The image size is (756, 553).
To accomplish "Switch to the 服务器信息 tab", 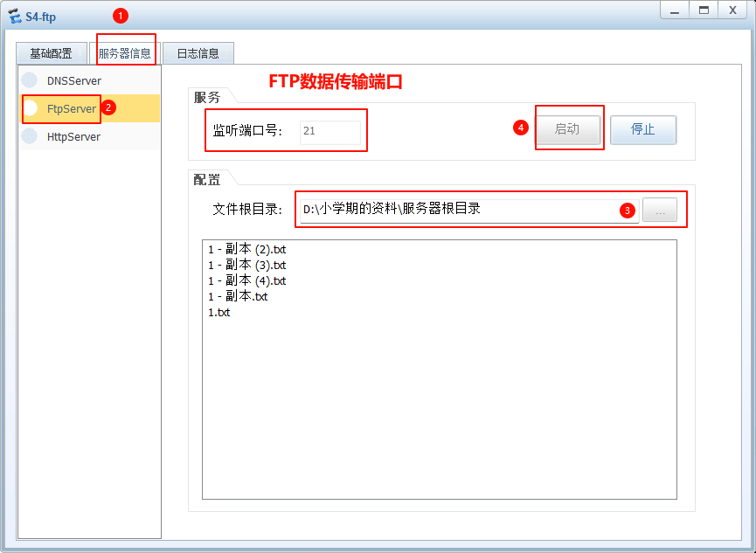I will coord(125,53).
